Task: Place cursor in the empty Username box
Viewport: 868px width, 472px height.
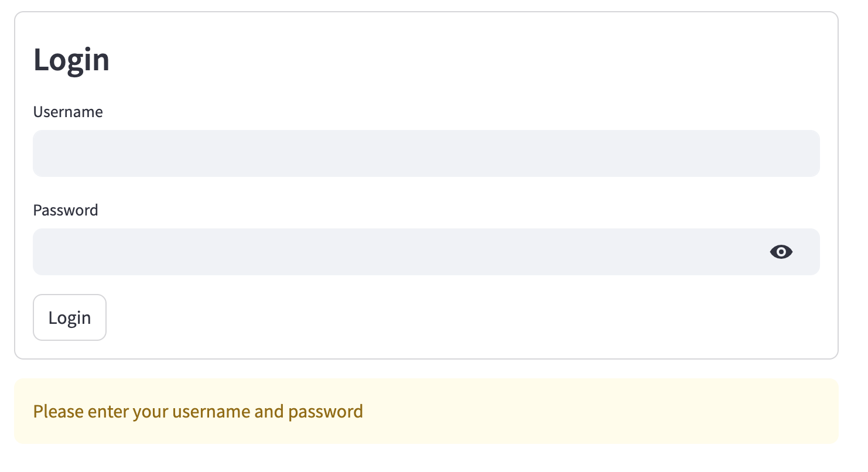Action: click(x=426, y=153)
